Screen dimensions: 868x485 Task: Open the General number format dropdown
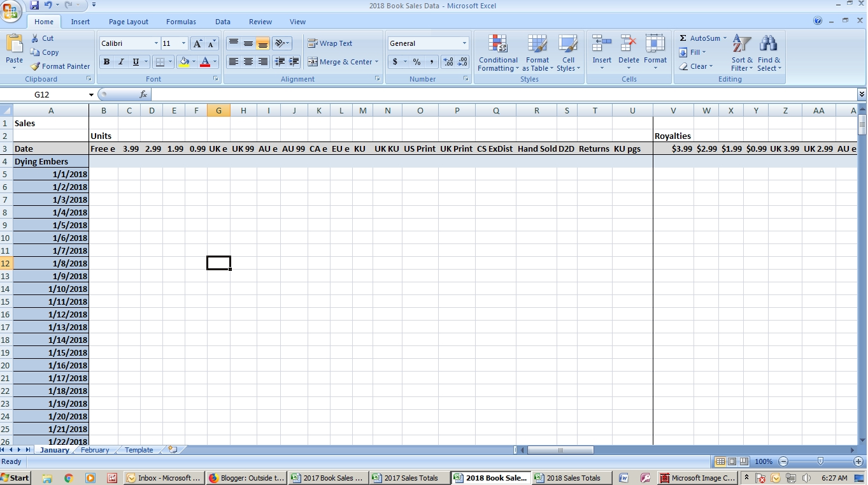[464, 43]
